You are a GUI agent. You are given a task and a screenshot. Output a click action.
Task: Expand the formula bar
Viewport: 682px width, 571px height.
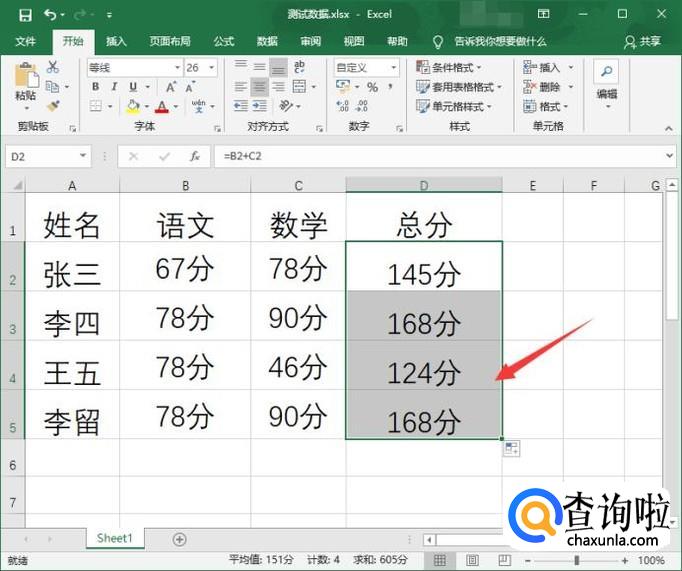click(x=669, y=156)
